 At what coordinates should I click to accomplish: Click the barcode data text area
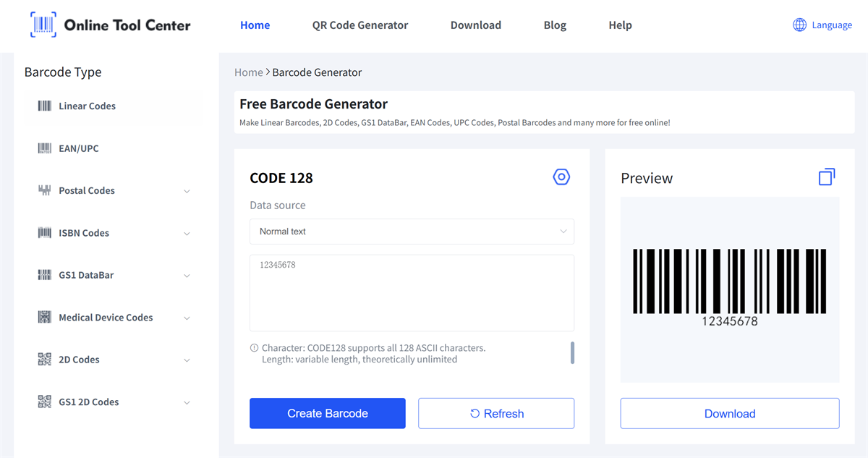click(412, 293)
